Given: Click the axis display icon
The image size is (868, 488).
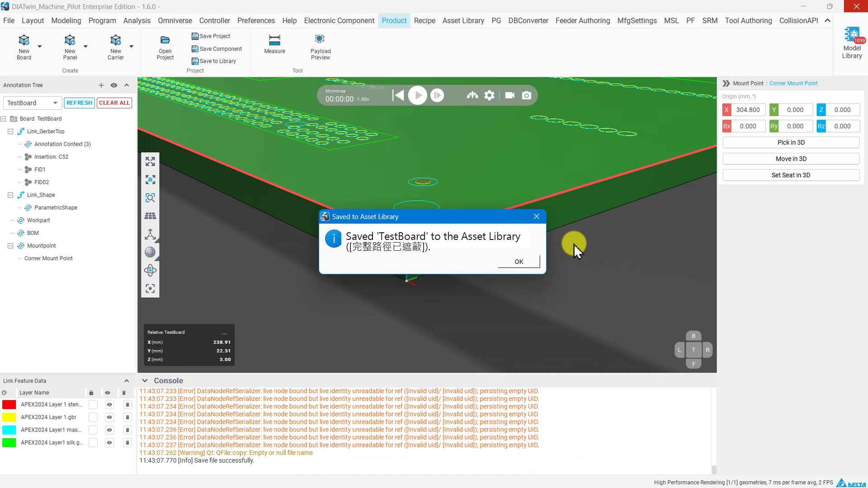Looking at the screenshot, I should (150, 234).
